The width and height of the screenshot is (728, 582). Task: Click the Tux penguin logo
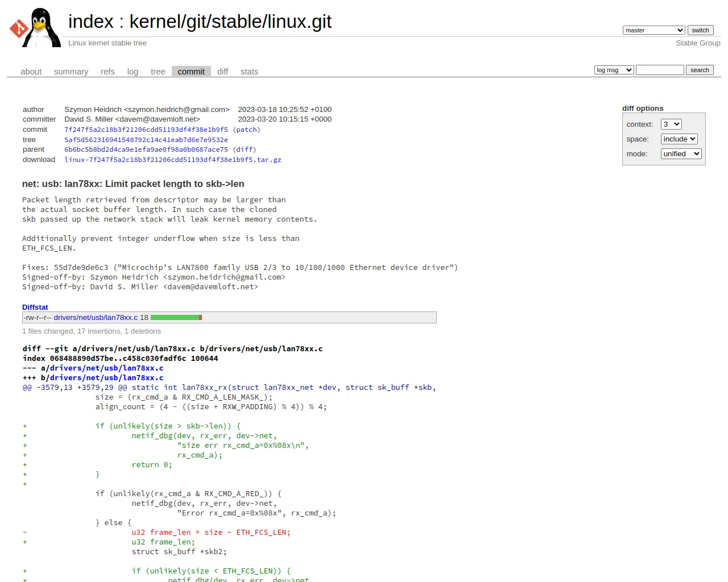click(x=35, y=27)
